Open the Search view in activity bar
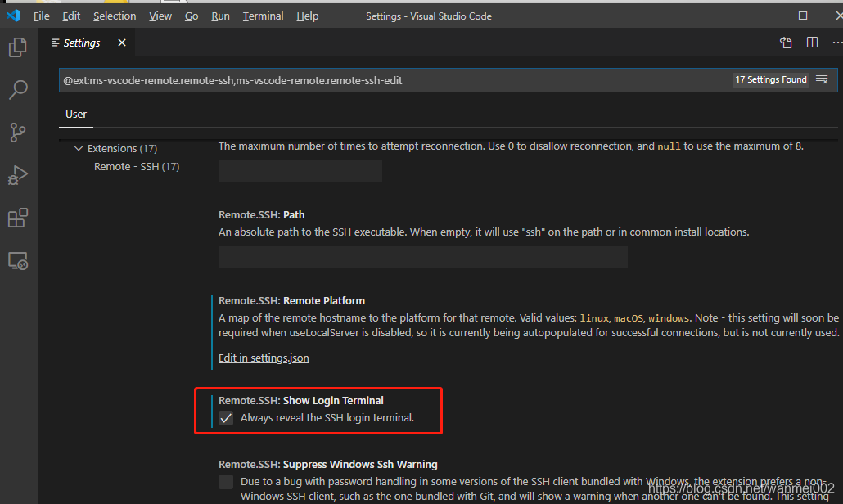This screenshot has width=843, height=504. [x=18, y=90]
